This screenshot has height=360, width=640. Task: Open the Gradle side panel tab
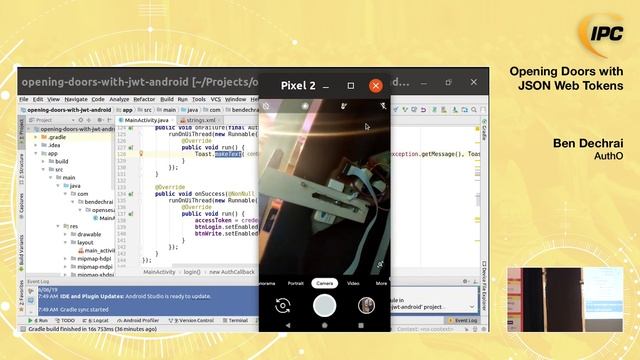tap(484, 130)
